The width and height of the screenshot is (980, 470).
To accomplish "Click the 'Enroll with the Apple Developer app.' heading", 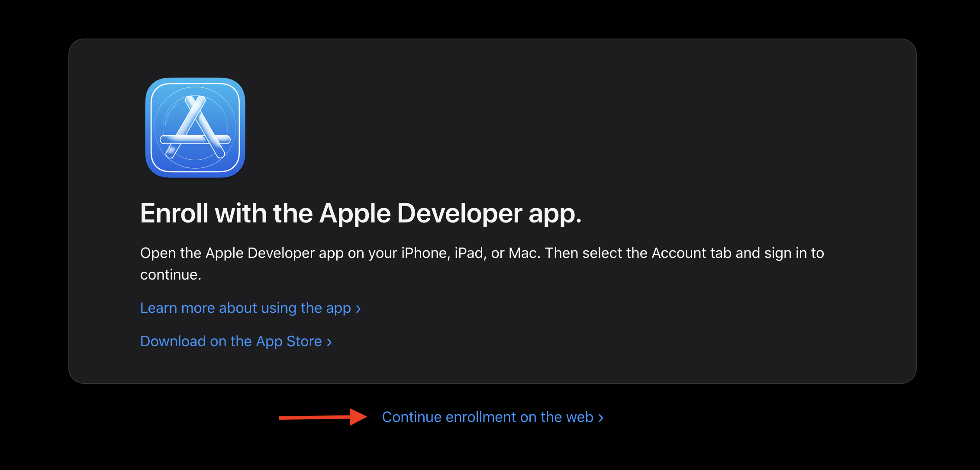I will click(361, 214).
